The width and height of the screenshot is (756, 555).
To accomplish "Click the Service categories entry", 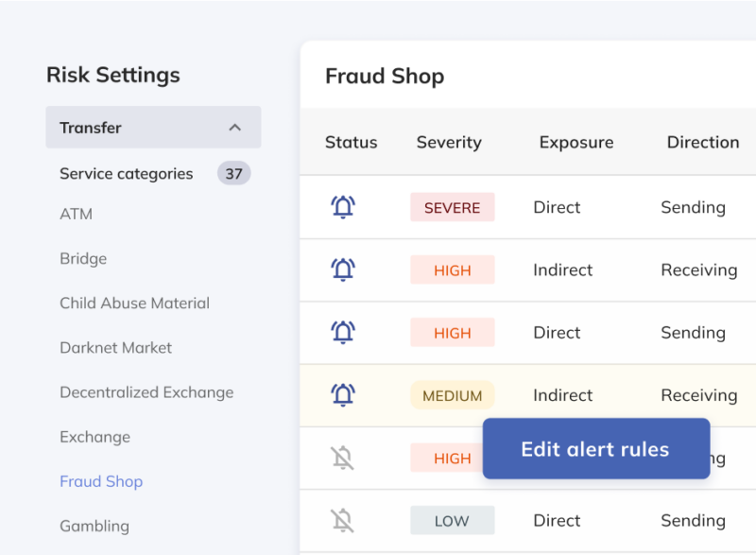I will point(127,173).
